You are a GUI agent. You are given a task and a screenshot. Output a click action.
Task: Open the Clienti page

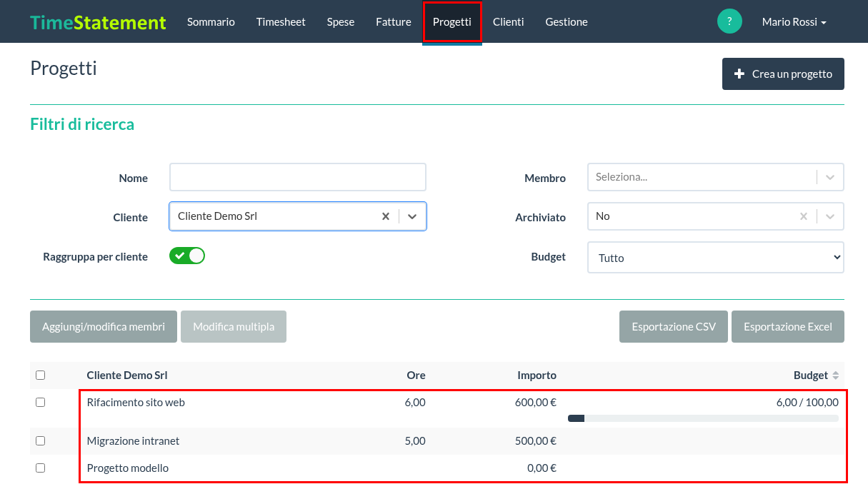tap(509, 22)
